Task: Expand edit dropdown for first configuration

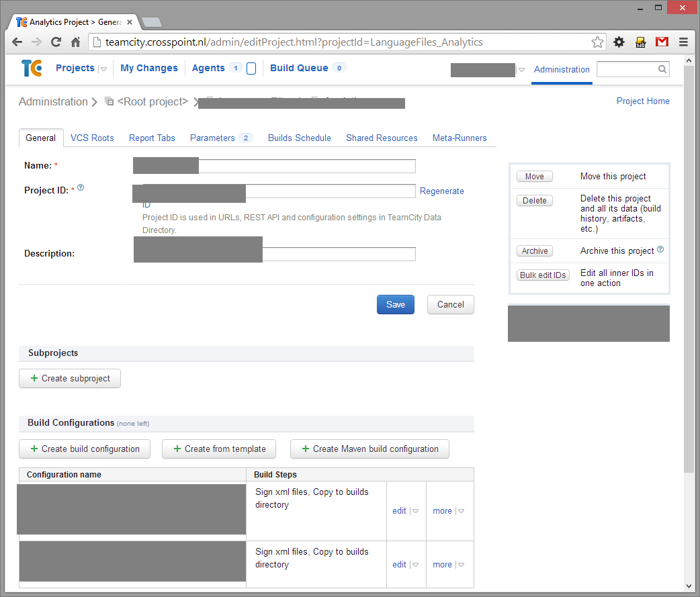Action: click(415, 511)
